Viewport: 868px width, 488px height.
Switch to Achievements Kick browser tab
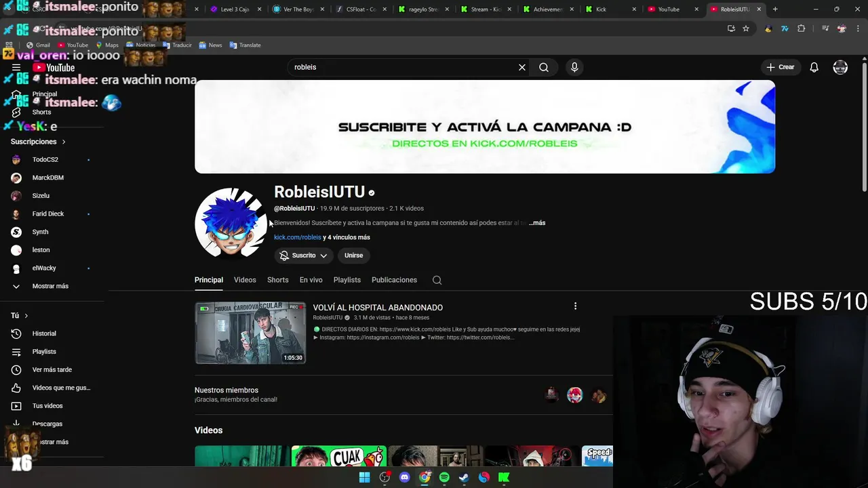(x=548, y=9)
